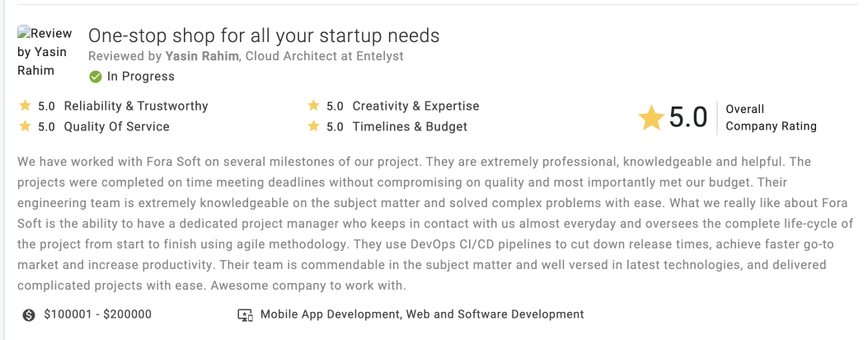Viewport: 868px width, 340px height.
Task: Open the review title One-stop shop for all your startup needs
Action: (x=264, y=36)
